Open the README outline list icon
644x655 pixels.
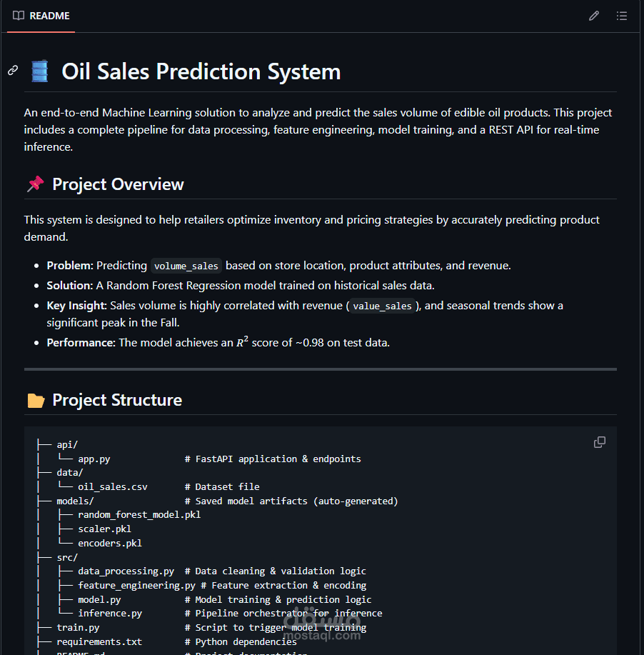[622, 16]
